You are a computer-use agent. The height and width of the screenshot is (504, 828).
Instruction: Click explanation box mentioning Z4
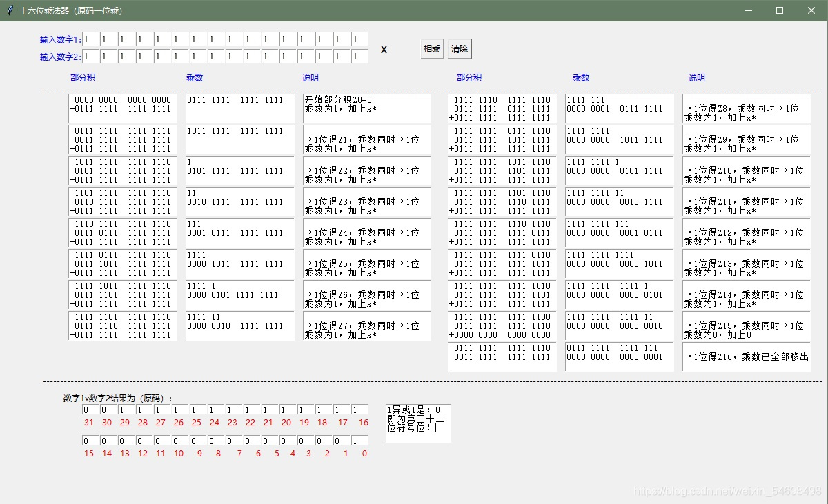367,233
